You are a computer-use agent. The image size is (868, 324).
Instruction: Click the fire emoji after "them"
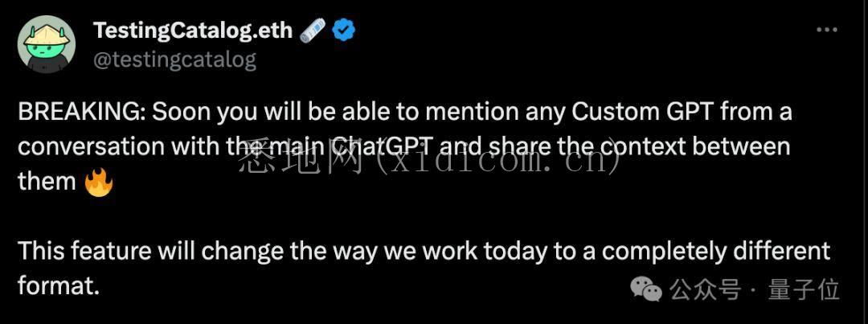point(99,183)
